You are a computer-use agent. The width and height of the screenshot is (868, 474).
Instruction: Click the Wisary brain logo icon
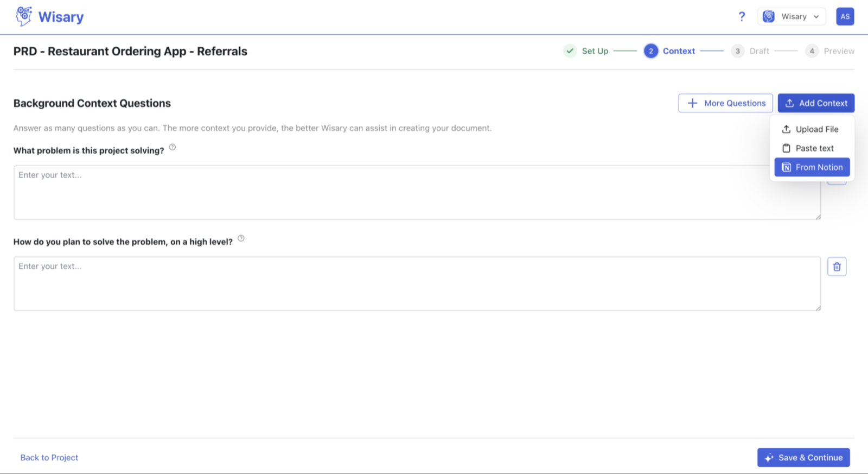click(24, 16)
